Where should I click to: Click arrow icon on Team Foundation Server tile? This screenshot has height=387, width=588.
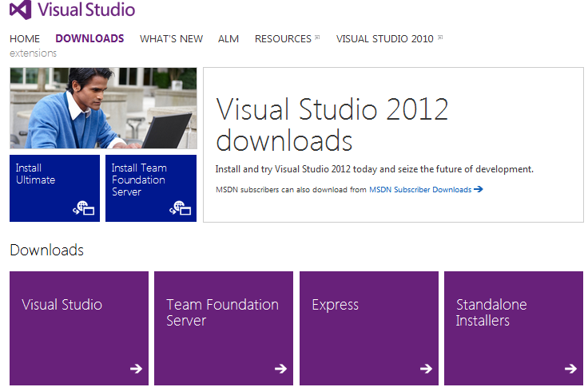click(x=280, y=369)
